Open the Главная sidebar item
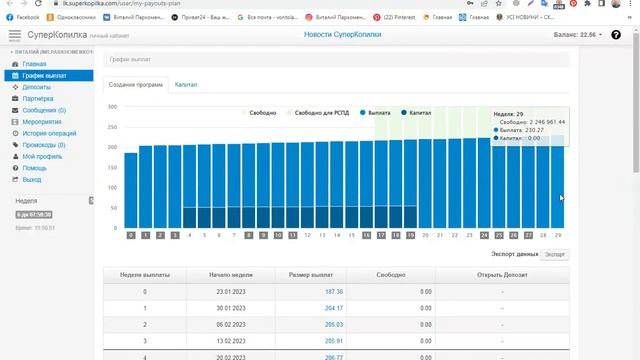This screenshot has width=640, height=360. point(34,64)
